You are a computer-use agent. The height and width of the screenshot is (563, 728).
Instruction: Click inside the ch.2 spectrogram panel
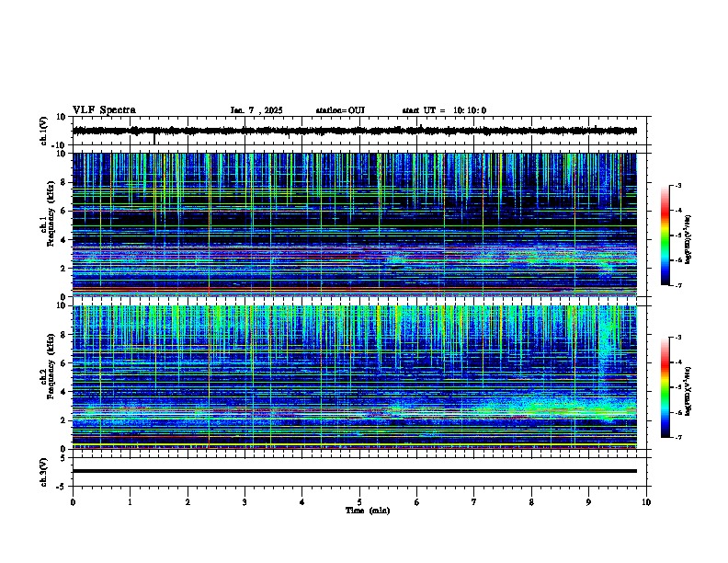point(354,377)
